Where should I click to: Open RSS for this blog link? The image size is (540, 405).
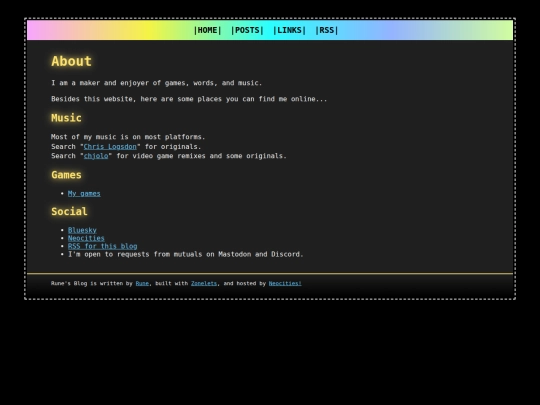pos(103,246)
